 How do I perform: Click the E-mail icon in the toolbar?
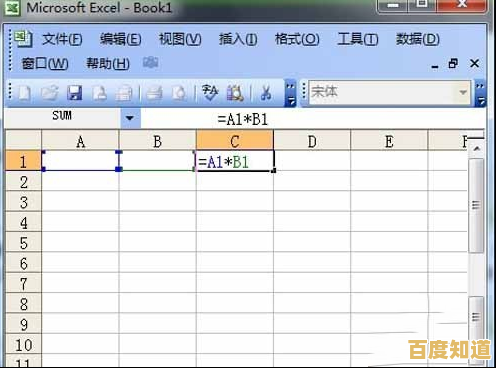pyautogui.click(x=124, y=93)
